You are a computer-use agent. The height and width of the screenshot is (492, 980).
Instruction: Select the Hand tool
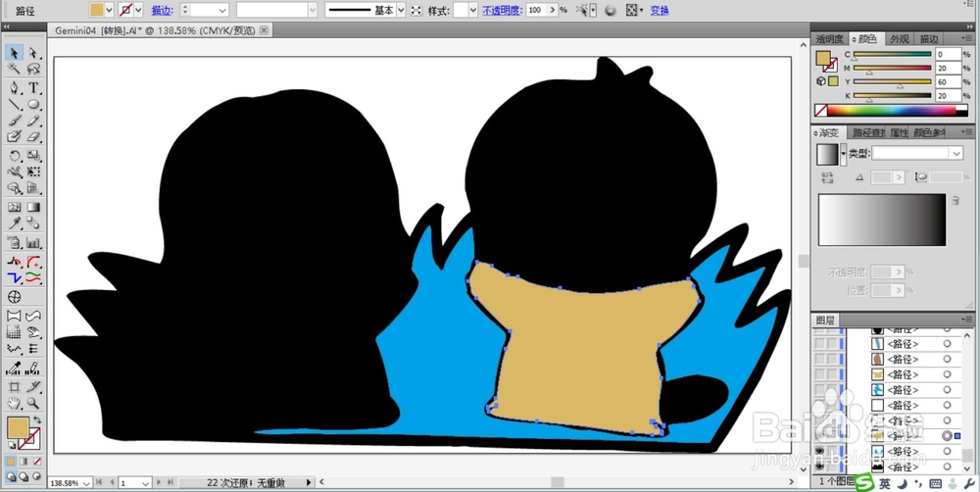pyautogui.click(x=15, y=403)
